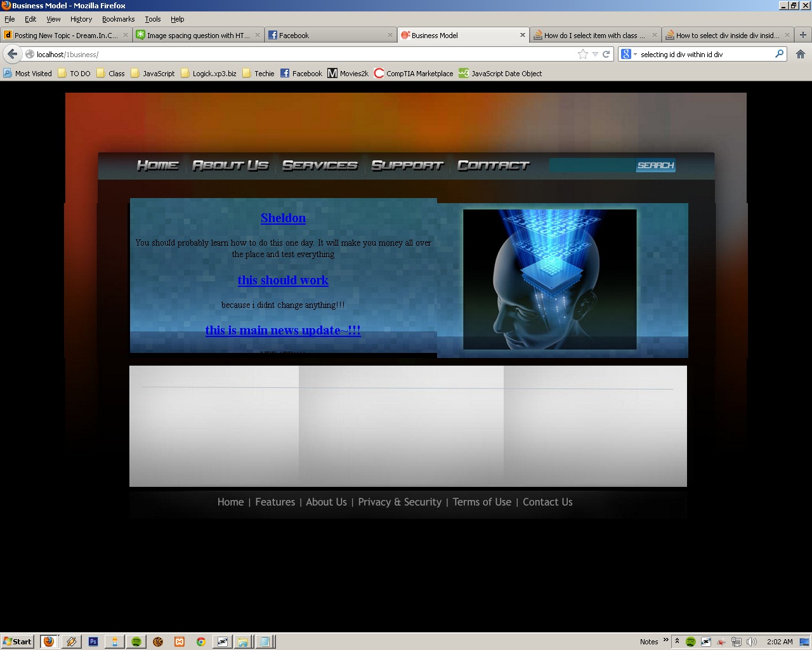
Task: Click SUPPORT in the site navigation
Action: [407, 166]
